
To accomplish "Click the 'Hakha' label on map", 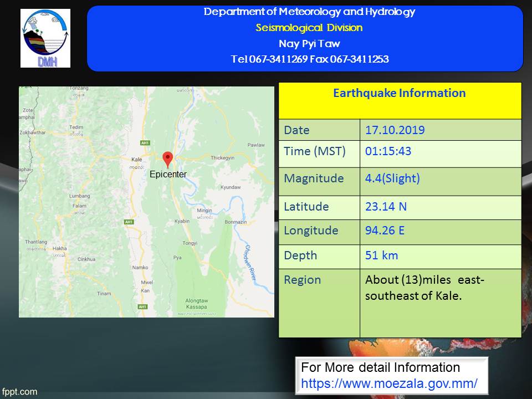I will pos(60,248).
